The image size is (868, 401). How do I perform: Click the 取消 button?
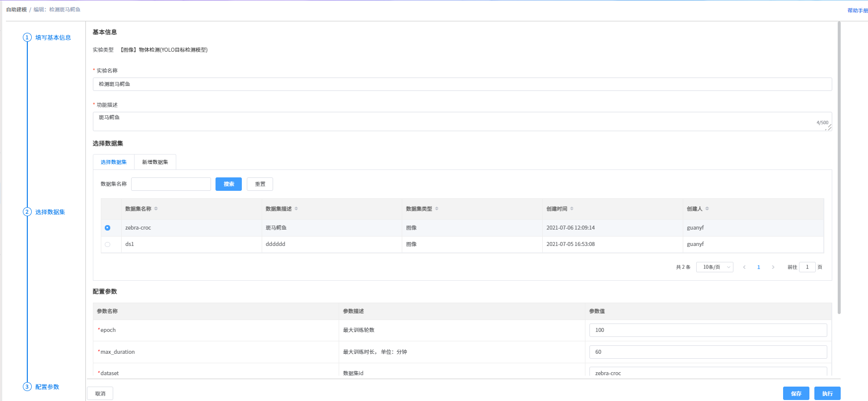(x=100, y=394)
